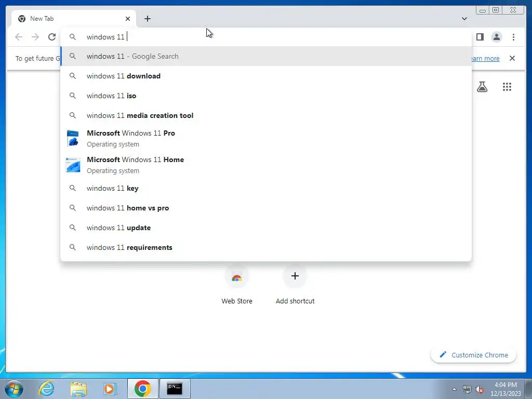Viewport: 532px width, 399px height.
Task: Select the 'windows 11 update' suggestion
Action: 266,228
